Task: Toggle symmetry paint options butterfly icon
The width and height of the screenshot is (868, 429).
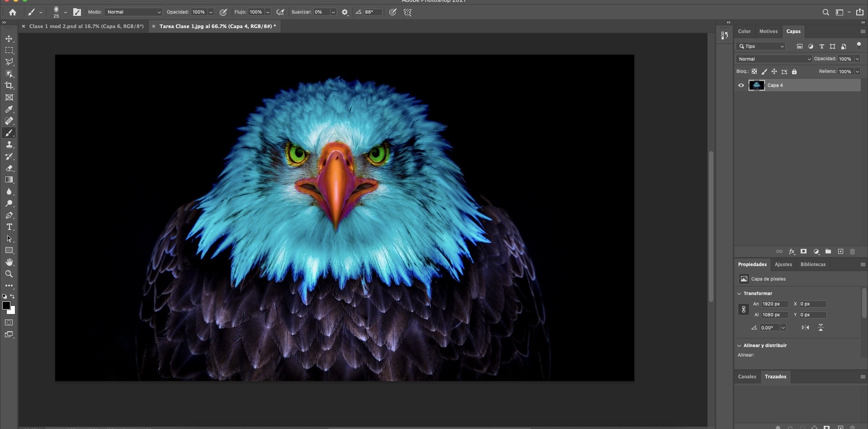Action: pyautogui.click(x=408, y=12)
